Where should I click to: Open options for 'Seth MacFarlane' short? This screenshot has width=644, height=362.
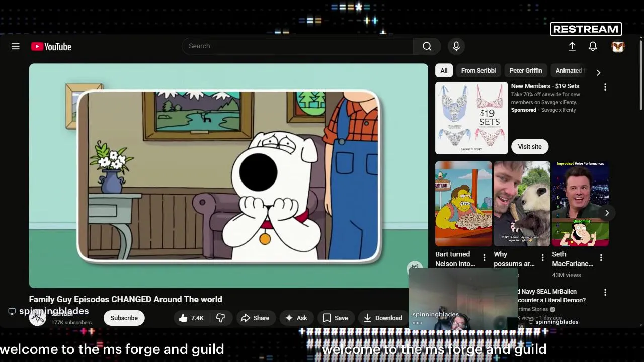601,258
